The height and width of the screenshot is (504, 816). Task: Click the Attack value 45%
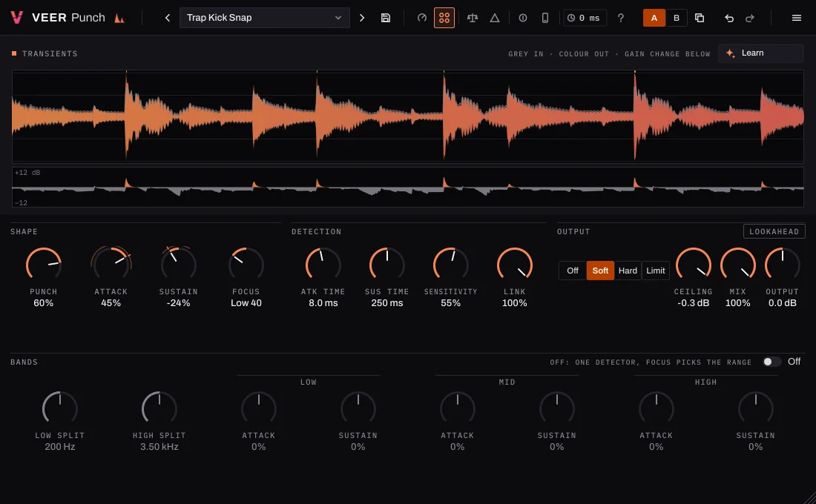[x=111, y=303]
